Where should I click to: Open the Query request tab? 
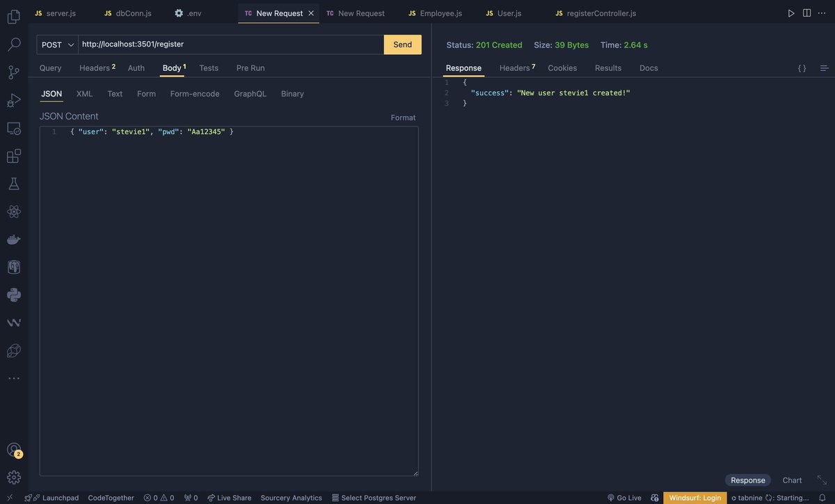[x=51, y=68]
